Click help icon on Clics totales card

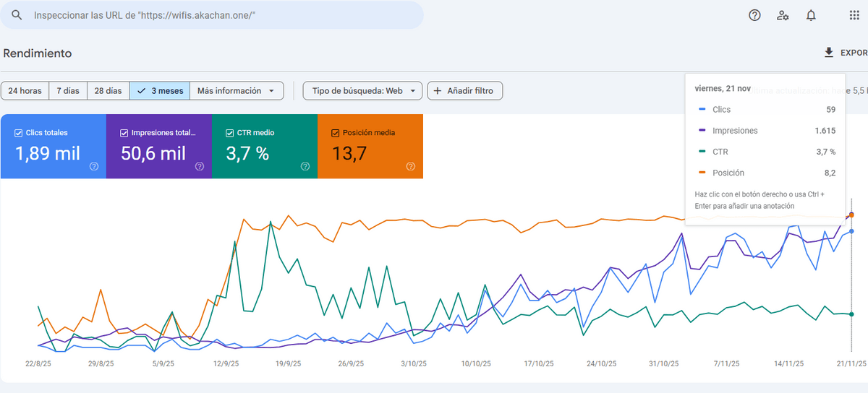click(x=94, y=166)
